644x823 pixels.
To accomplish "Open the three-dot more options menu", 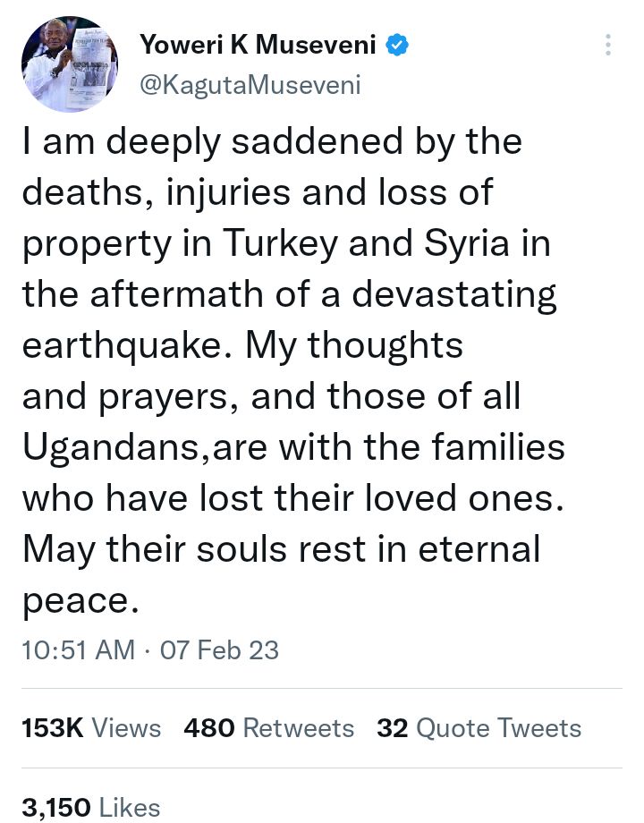I will [608, 45].
